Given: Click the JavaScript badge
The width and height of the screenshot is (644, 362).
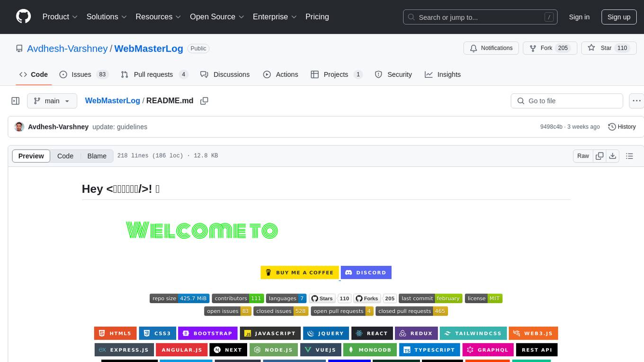Looking at the screenshot, I should pos(270,333).
